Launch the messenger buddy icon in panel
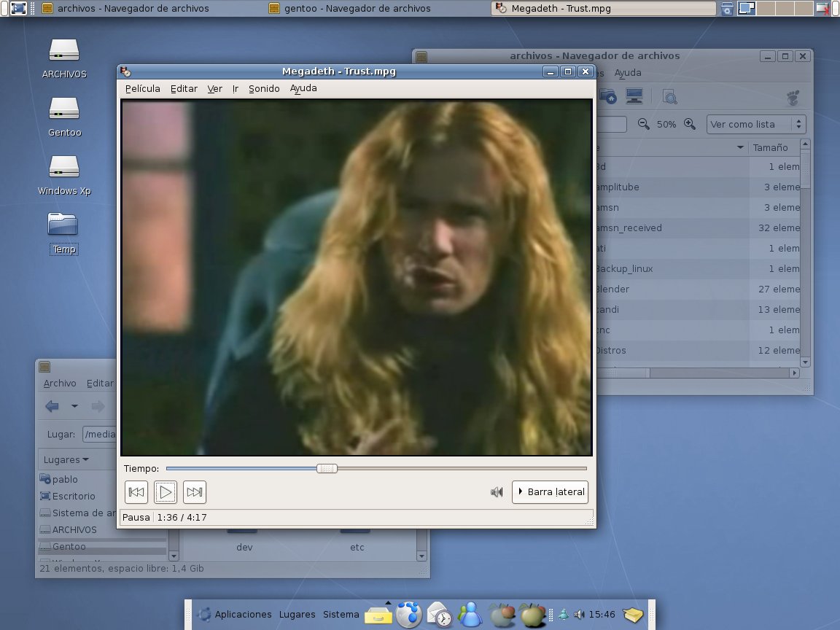The width and height of the screenshot is (840, 630). (x=470, y=614)
